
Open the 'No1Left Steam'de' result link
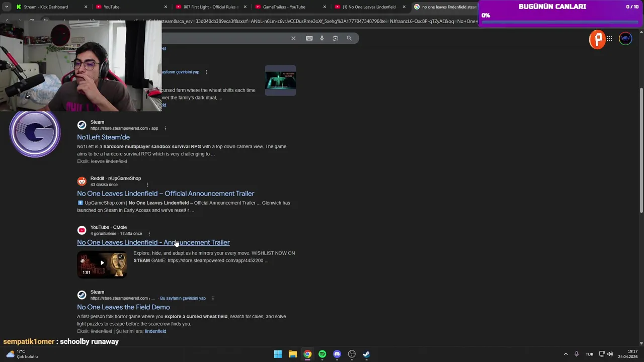(103, 137)
